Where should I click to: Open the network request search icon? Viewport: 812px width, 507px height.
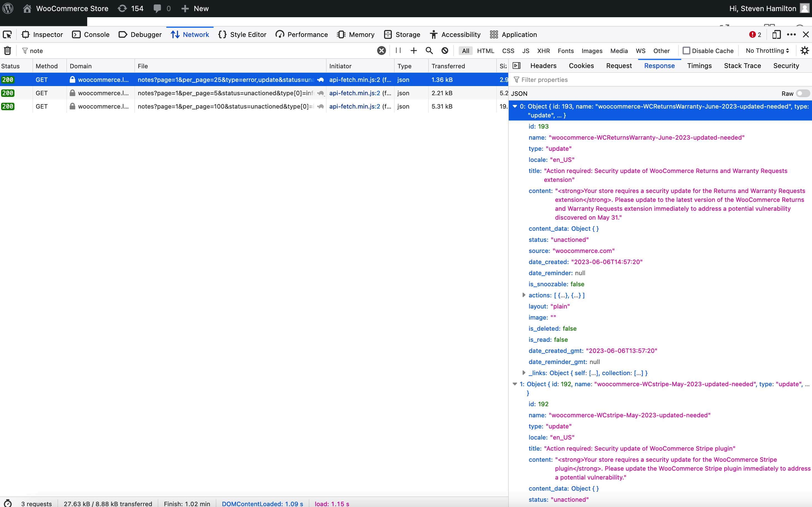coord(429,51)
